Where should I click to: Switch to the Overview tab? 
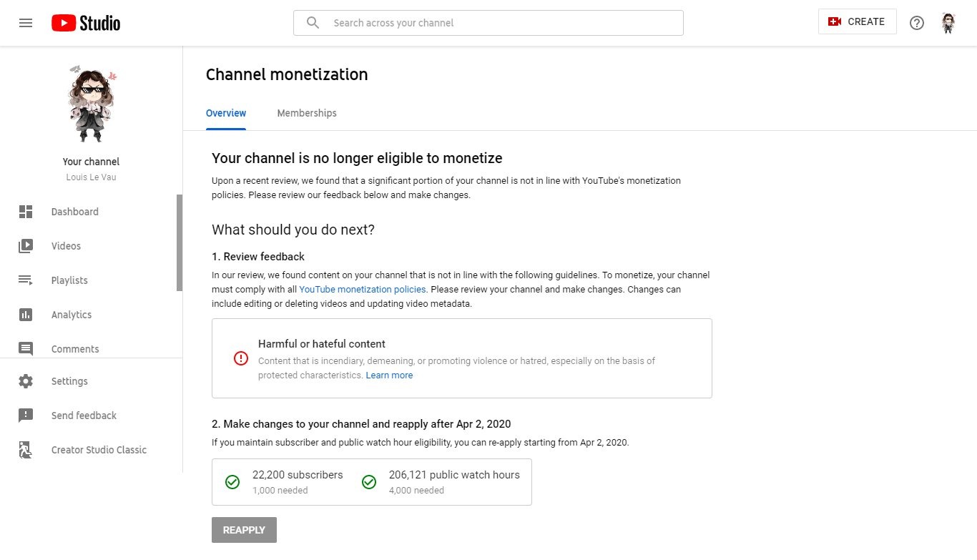(x=226, y=113)
